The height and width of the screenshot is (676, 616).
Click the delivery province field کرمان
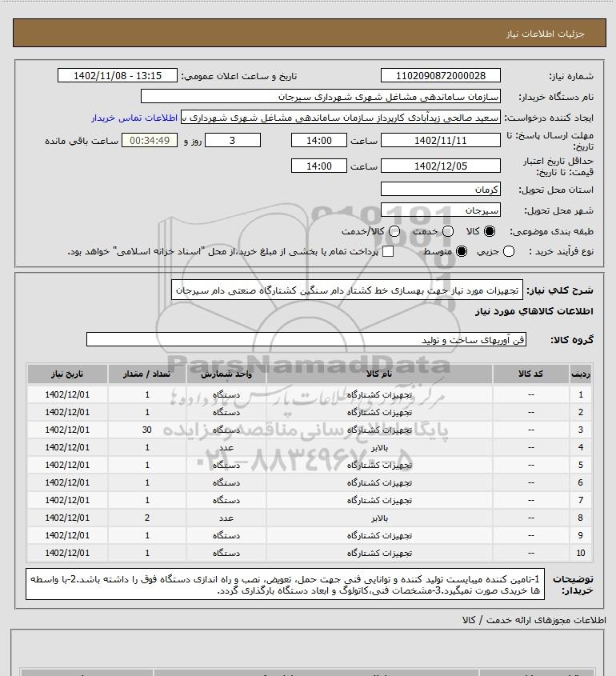coord(441,190)
